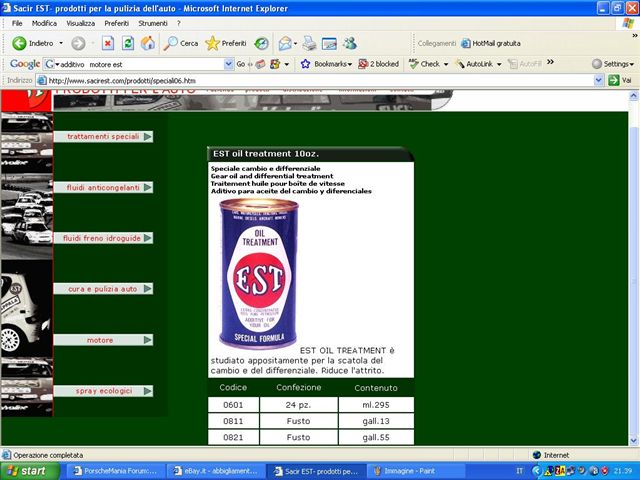
Task: Open the Visualizza menu
Action: tap(81, 23)
